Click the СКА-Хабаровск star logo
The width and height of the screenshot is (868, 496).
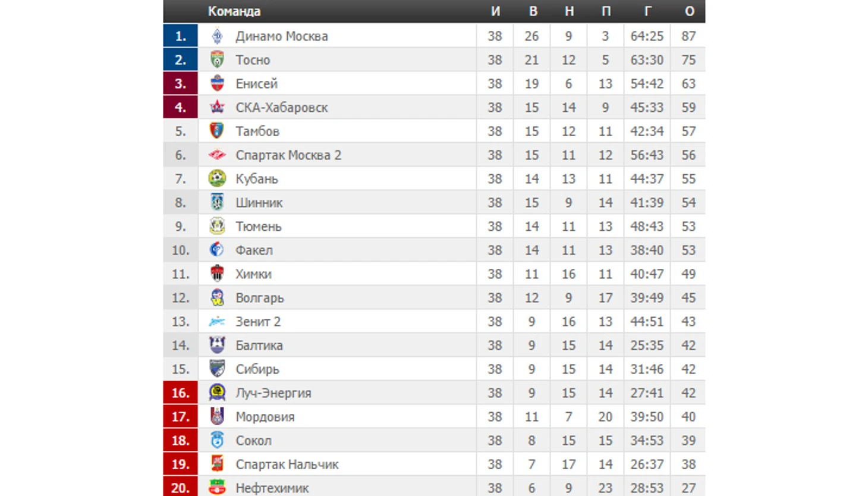point(217,107)
